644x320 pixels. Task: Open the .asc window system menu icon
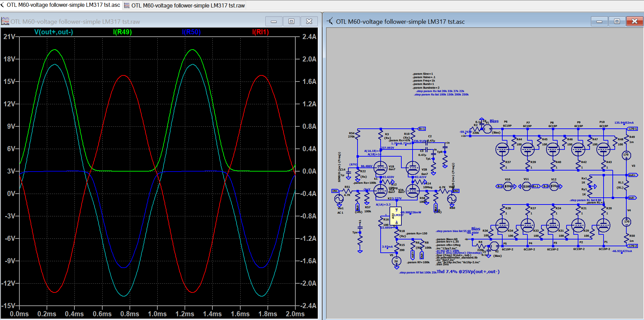coord(330,21)
